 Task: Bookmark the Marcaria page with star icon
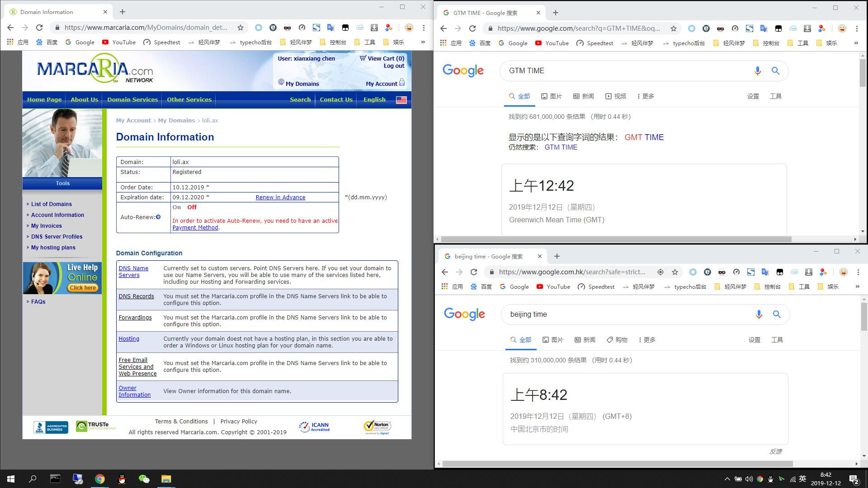[241, 28]
